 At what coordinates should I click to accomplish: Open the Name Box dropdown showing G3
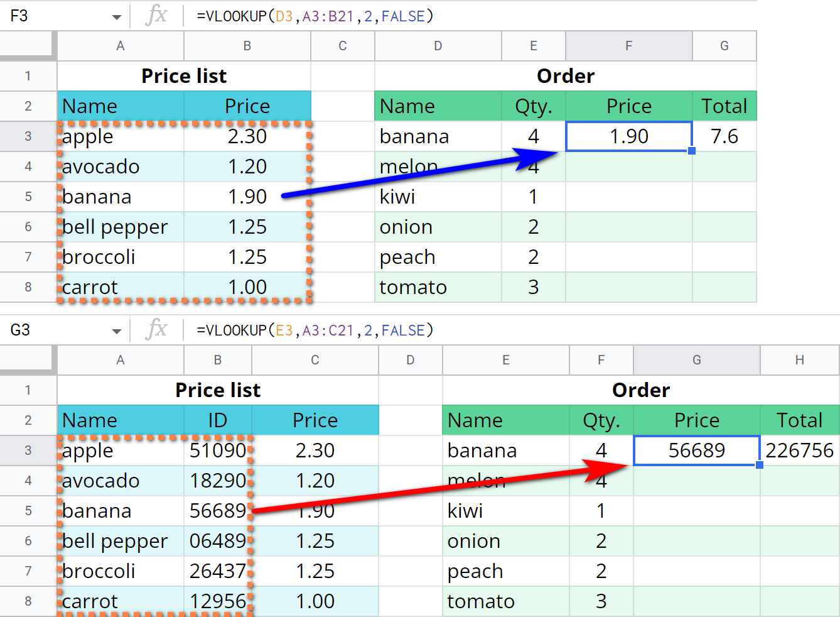point(116,329)
